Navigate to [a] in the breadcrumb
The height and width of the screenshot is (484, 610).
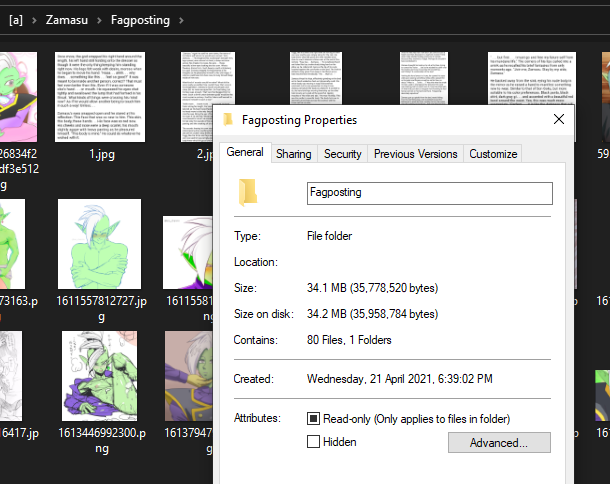[16, 20]
